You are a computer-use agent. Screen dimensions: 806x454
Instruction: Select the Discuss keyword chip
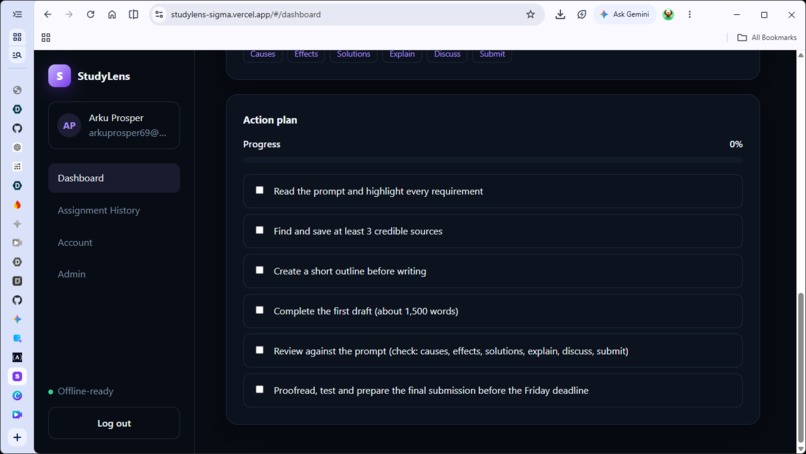click(x=447, y=54)
